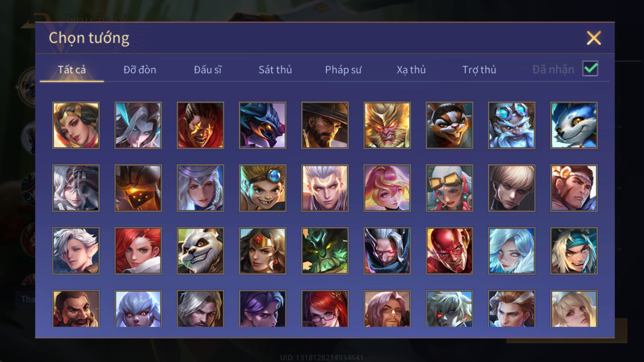Select the golden Monkey King hero
This screenshot has height=362, width=644.
pos(387,125)
